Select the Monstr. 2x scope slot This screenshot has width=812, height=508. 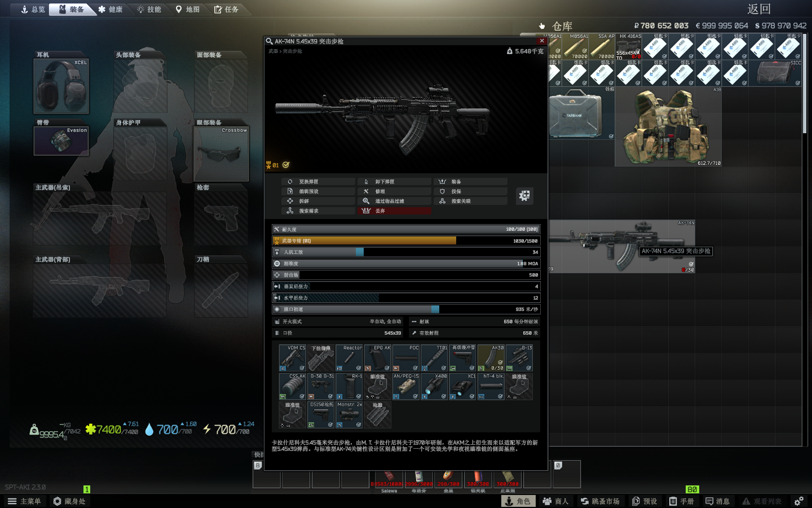pos(349,414)
